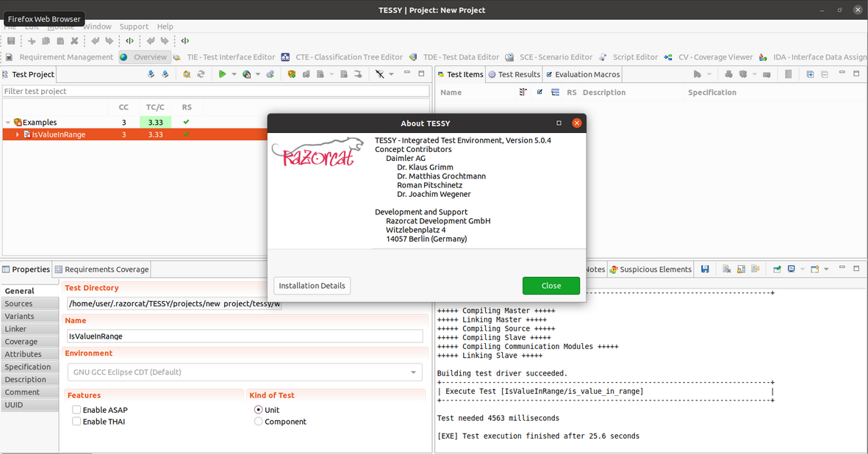Select the Sources properties section
Viewport: 868px width, 454px height.
tap(30, 303)
